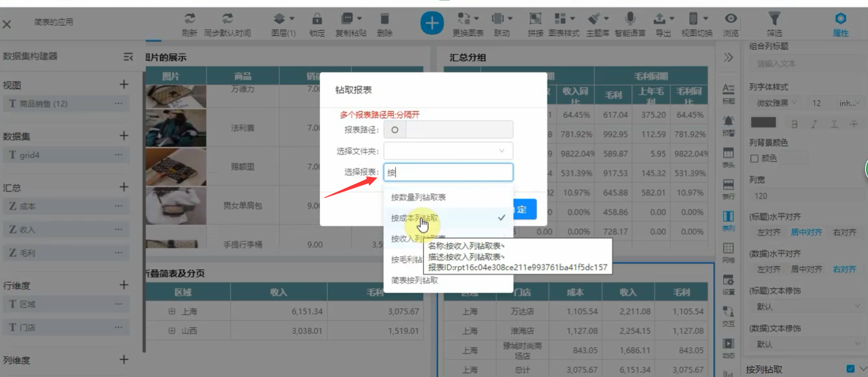
Task: Close the 简表的应用 page with X
Action: [x=7, y=24]
